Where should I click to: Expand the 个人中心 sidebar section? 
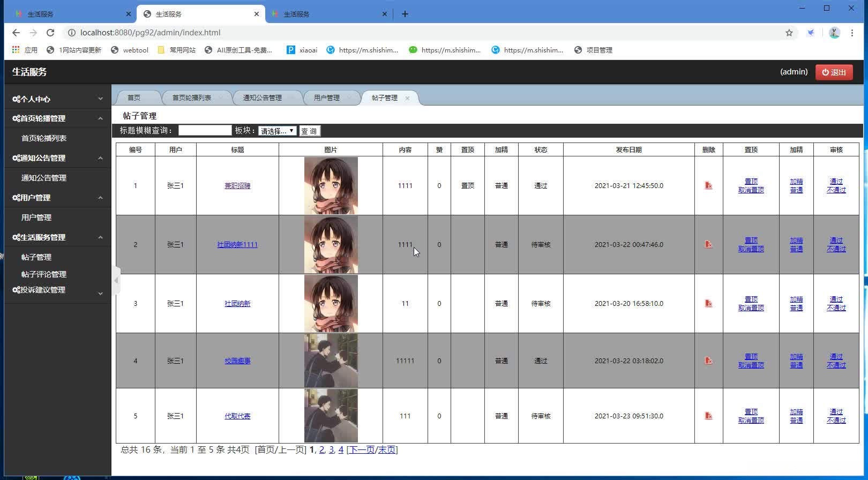pos(58,99)
